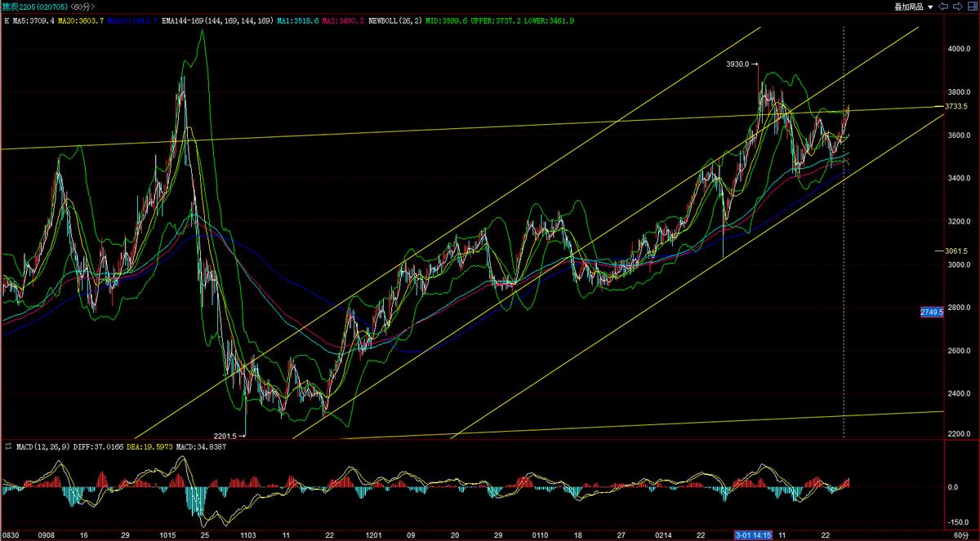Open the 叠加商品 overlay dropdown
Image resolution: width=980 pixels, height=541 pixels.
pos(914,7)
